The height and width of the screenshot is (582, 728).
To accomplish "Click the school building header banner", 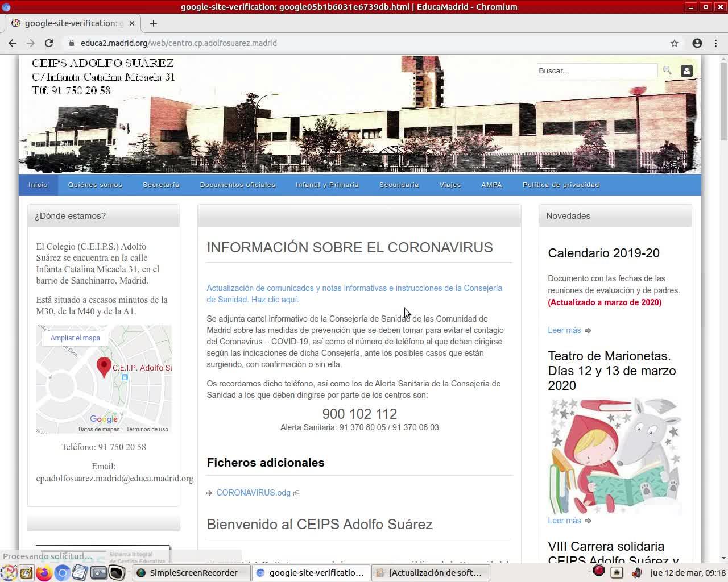I will [x=360, y=114].
